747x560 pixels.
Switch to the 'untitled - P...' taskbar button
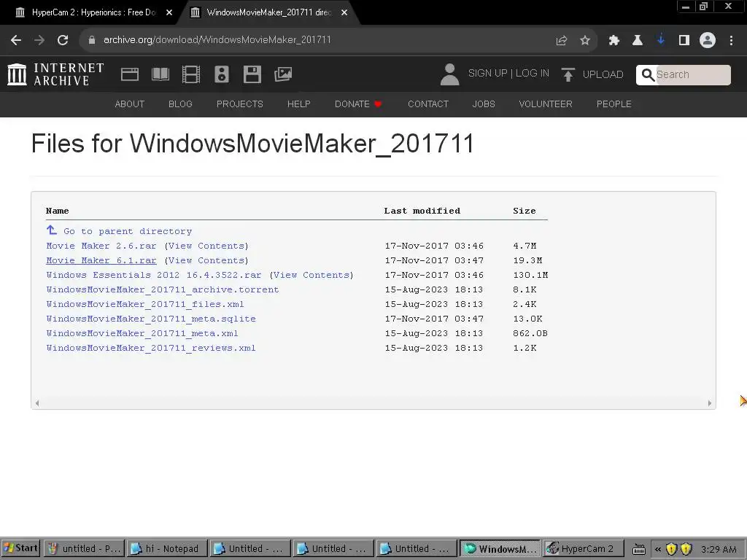point(84,548)
